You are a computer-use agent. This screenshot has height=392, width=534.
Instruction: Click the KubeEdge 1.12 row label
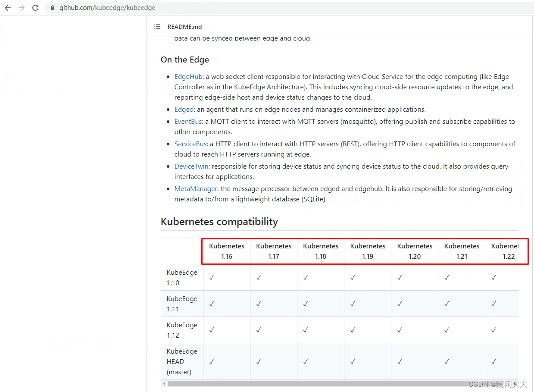pyautogui.click(x=182, y=330)
